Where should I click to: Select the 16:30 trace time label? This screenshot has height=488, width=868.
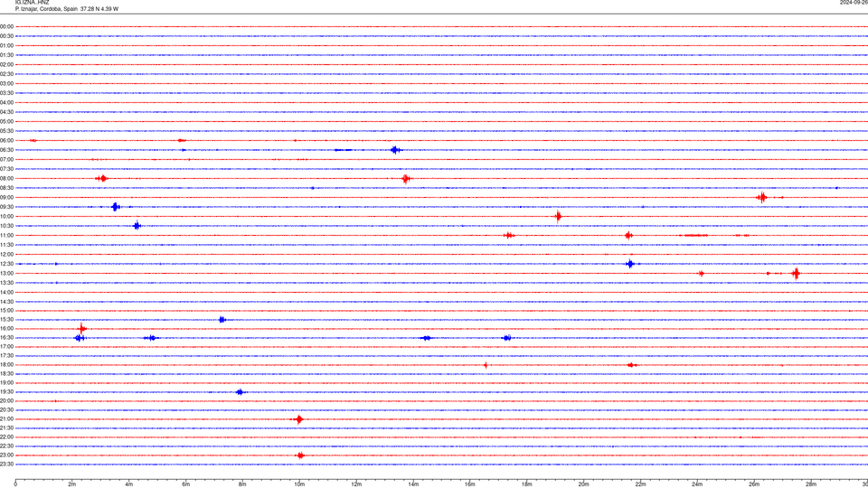6,337
